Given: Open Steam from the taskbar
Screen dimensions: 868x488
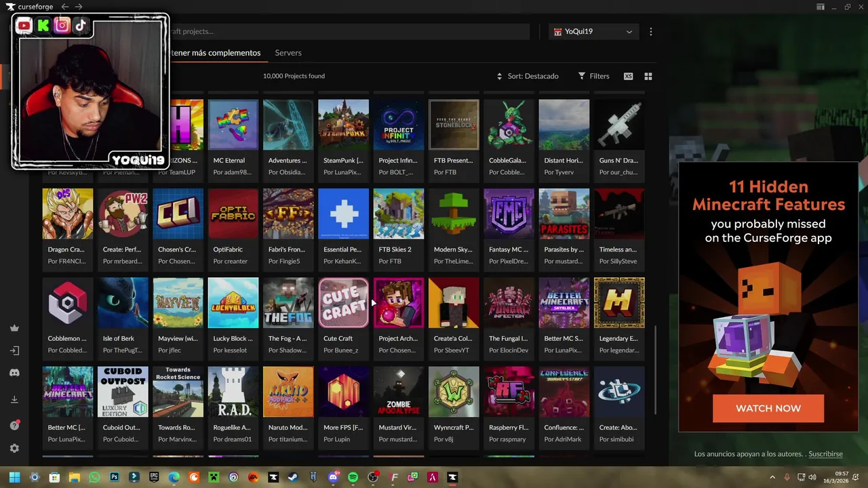Looking at the screenshot, I should click(293, 477).
